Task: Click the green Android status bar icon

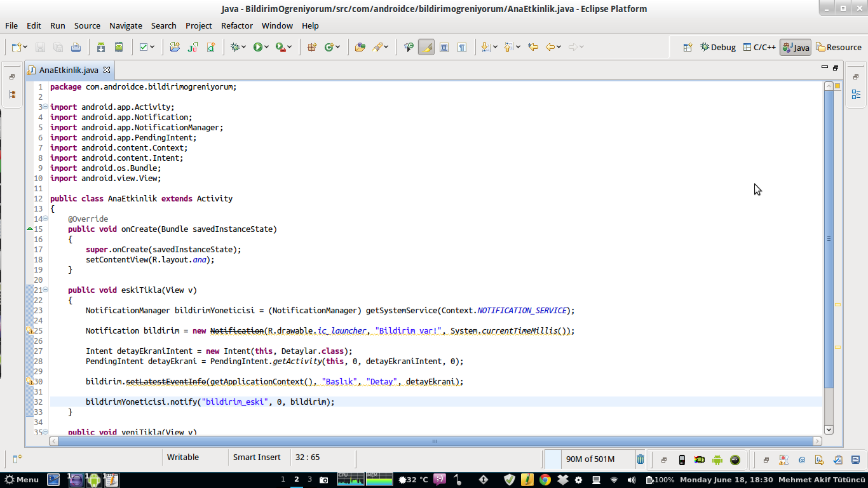Action: [717, 459]
